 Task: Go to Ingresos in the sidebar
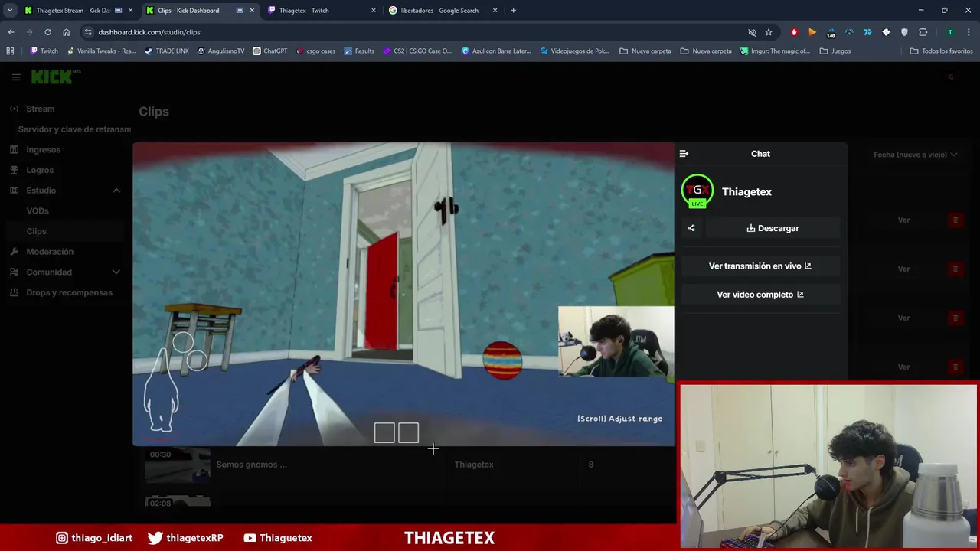[x=43, y=150]
